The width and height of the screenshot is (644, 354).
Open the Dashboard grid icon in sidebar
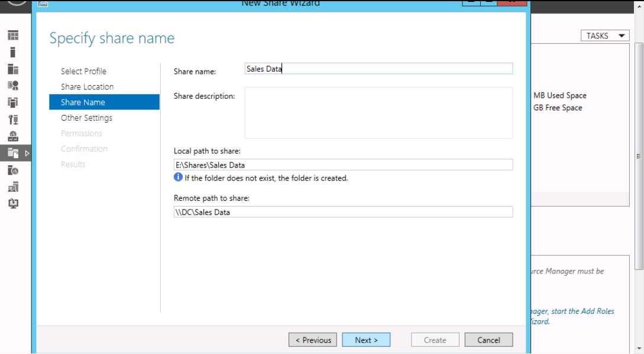[13, 36]
